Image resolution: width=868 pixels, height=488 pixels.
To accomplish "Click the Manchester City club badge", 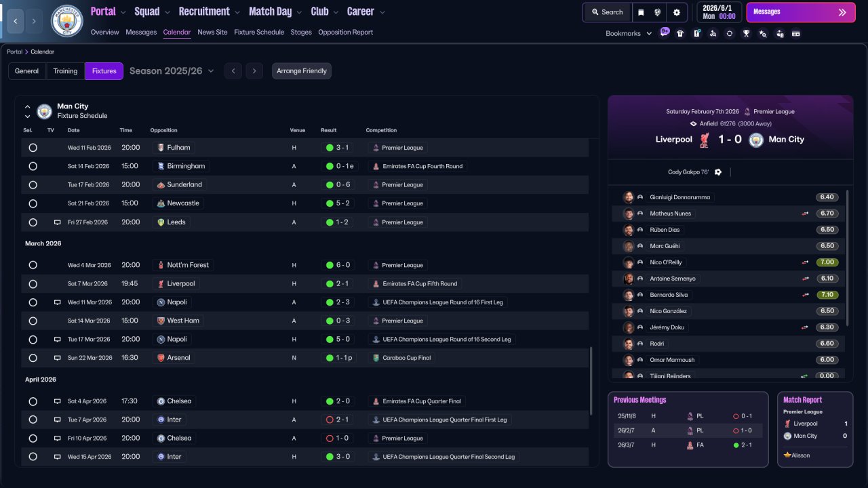I will (x=67, y=21).
